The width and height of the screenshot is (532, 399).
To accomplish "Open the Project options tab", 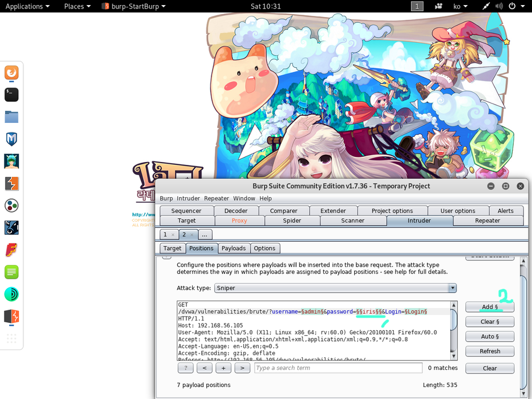I will click(x=392, y=211).
